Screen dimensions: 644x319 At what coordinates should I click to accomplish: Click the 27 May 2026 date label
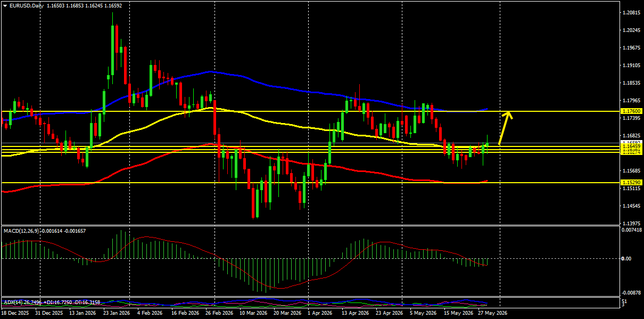click(493, 314)
